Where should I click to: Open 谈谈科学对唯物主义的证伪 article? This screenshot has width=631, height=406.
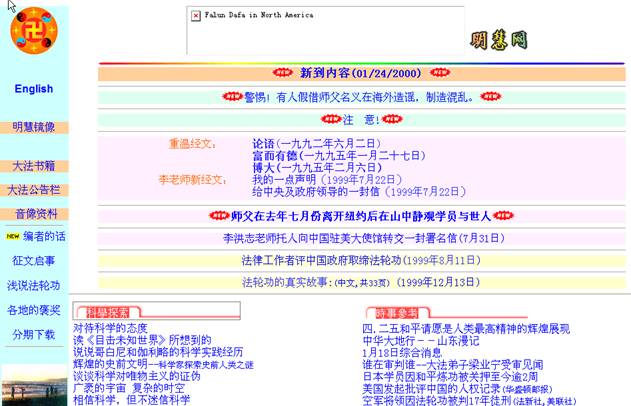[x=136, y=376]
